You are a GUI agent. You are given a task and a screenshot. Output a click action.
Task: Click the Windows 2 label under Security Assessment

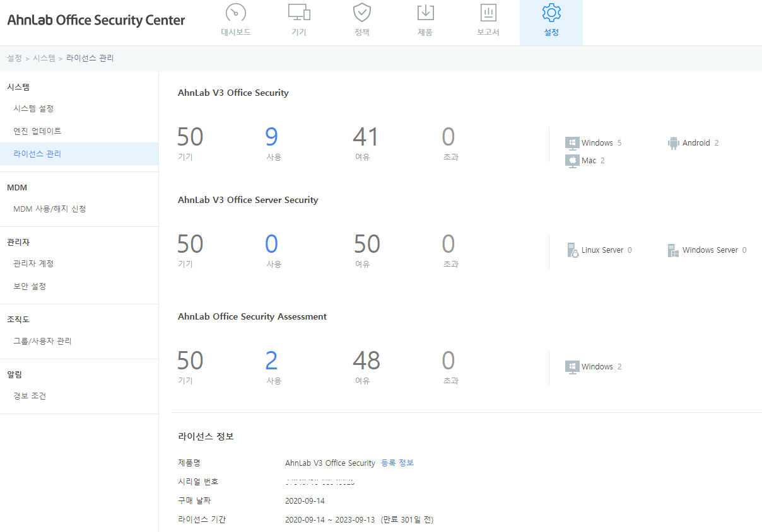(601, 367)
